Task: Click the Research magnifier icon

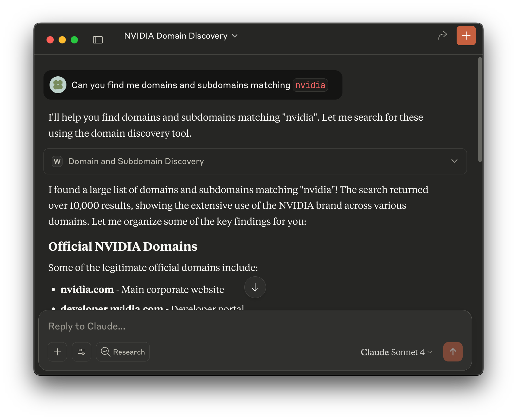Action: click(x=105, y=352)
